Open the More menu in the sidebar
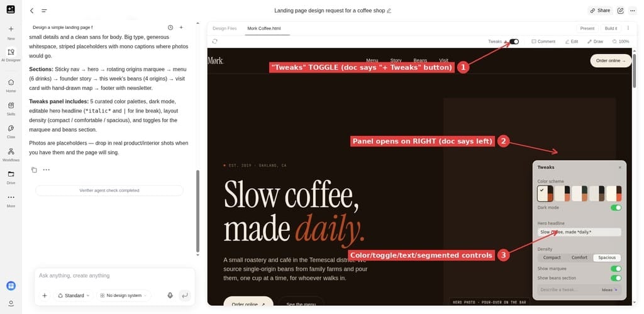Screen dimensions: 644x314 11,201
